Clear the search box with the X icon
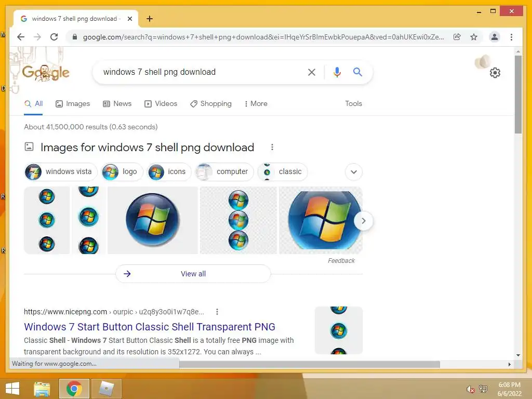Image resolution: width=532 pixels, height=399 pixels. tap(312, 72)
